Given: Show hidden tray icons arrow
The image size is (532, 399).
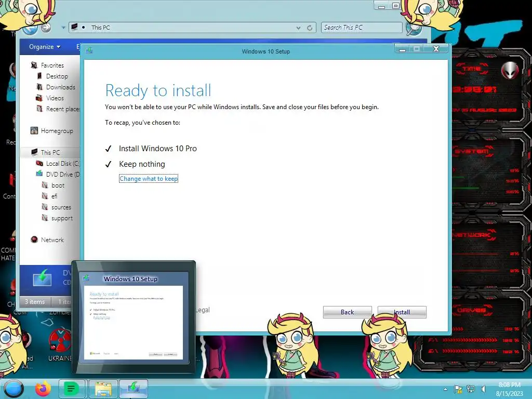Looking at the screenshot, I should (445, 389).
